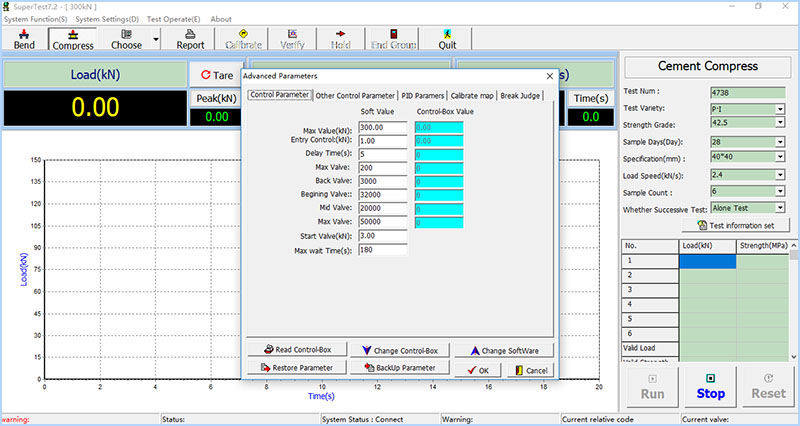
Task: Click the Change SoftWare button
Action: pos(504,350)
